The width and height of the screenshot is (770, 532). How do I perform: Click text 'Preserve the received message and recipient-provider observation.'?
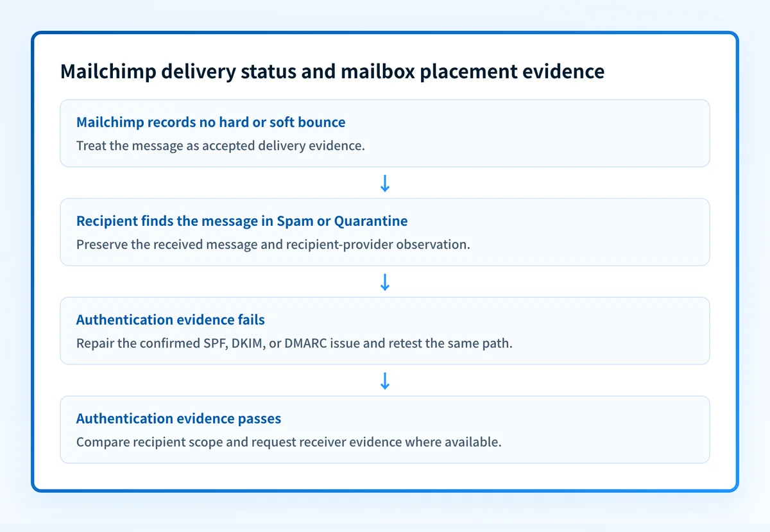point(273,245)
